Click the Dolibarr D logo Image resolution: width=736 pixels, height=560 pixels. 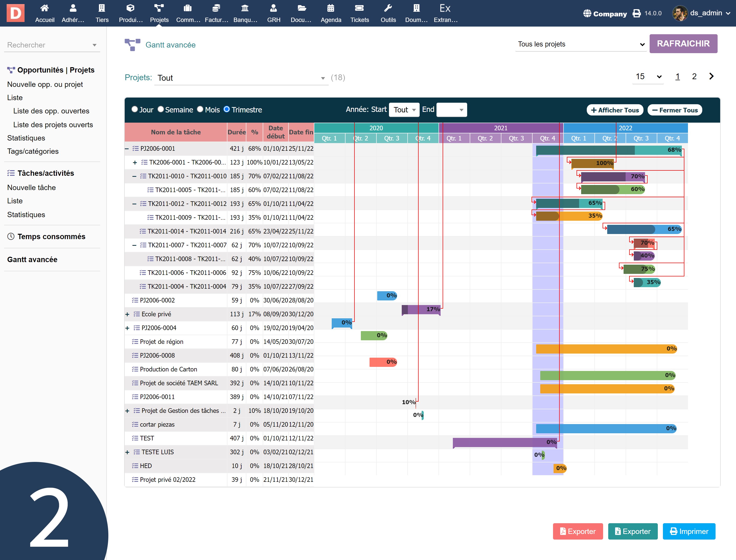click(x=15, y=13)
